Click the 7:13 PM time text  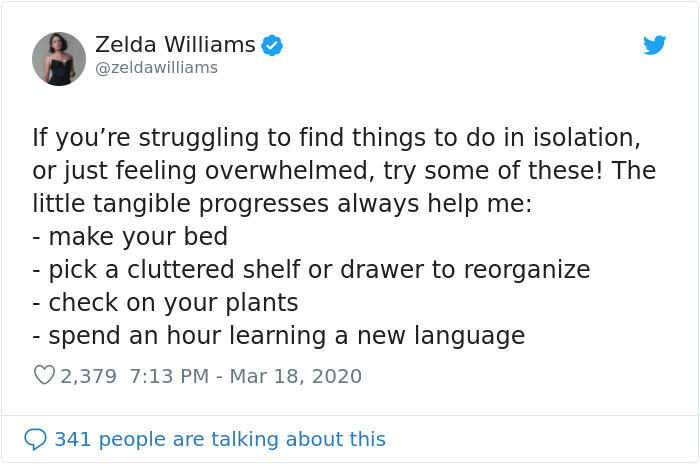[166, 376]
